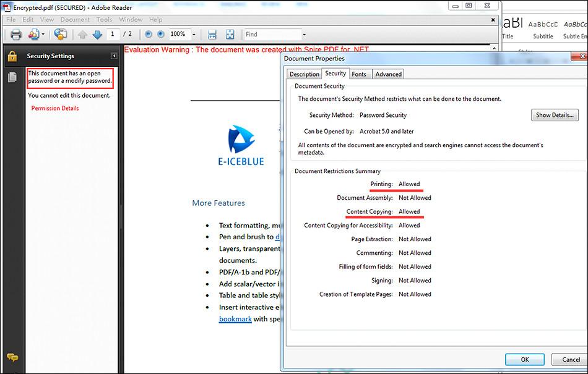Screen dimensions: 588x374
Task: Zoom out with the minus icon
Action: click(149, 35)
